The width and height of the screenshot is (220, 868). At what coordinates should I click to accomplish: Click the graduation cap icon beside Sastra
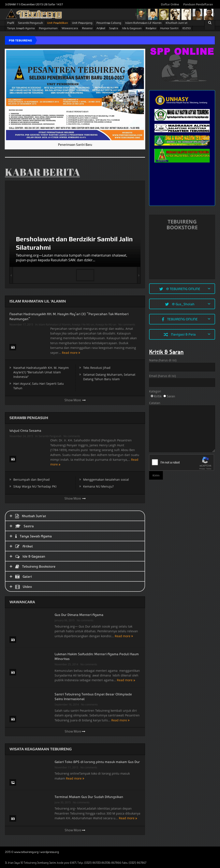(x=18, y=526)
